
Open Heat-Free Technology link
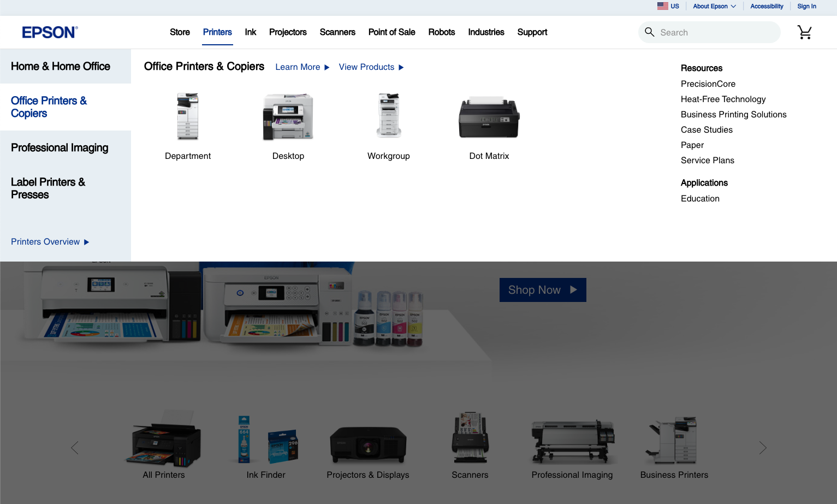click(723, 99)
